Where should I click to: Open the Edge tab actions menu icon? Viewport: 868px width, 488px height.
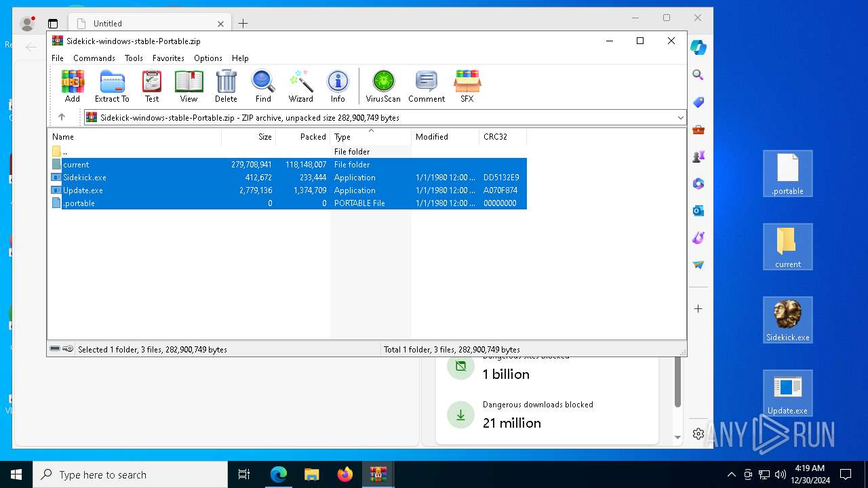tap(53, 24)
